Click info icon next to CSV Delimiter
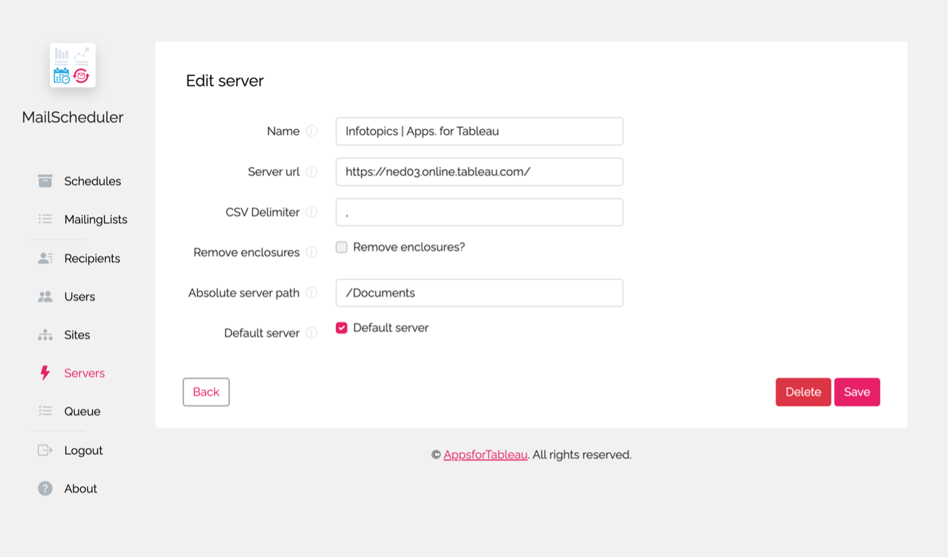The image size is (951, 560). (312, 212)
